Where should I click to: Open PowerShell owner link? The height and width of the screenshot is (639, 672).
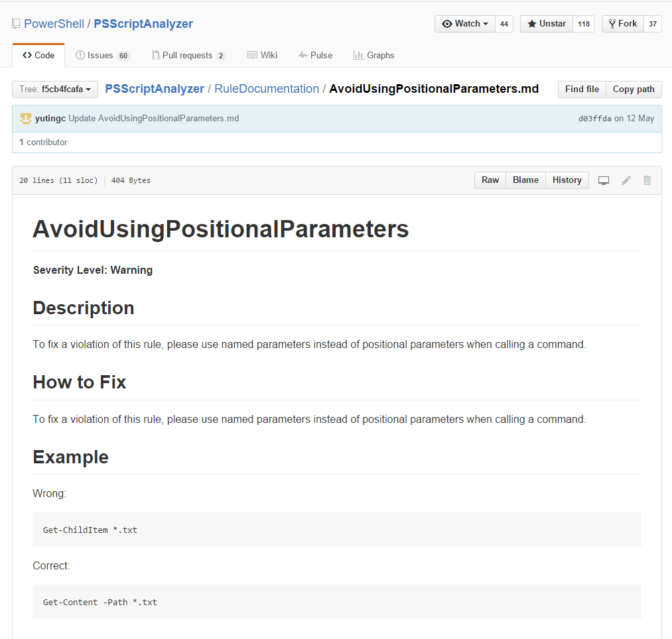[x=54, y=24]
